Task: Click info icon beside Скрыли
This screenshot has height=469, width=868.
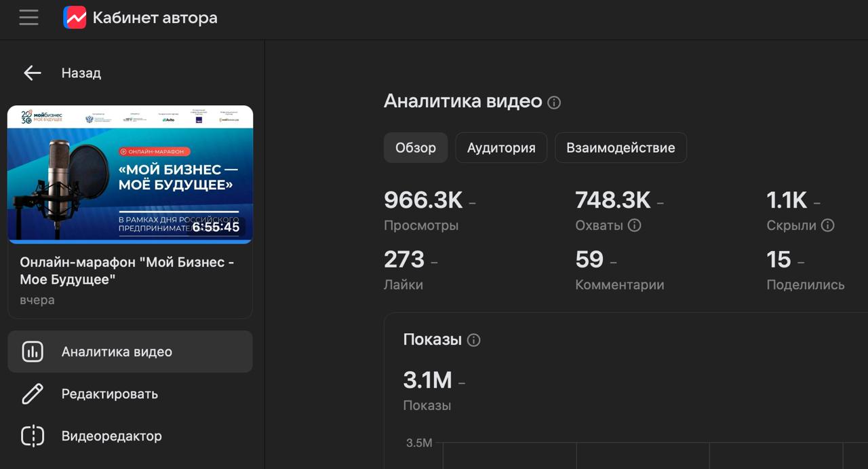Action: tap(827, 225)
